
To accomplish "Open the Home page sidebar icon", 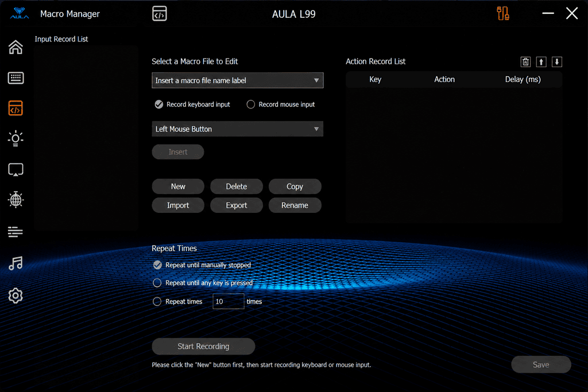I will [x=16, y=47].
